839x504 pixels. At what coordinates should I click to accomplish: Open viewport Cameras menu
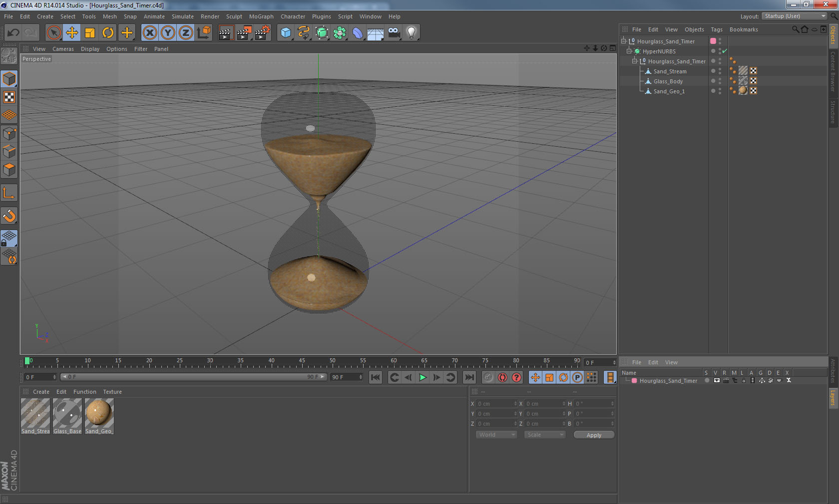(x=63, y=49)
